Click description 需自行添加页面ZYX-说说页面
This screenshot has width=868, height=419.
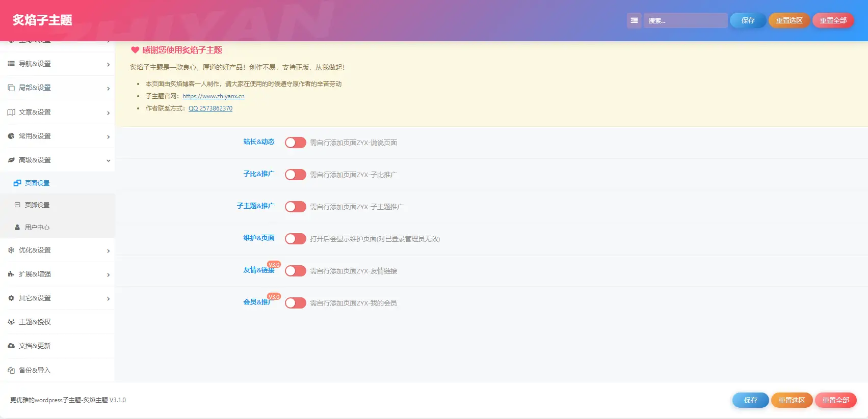(x=353, y=143)
